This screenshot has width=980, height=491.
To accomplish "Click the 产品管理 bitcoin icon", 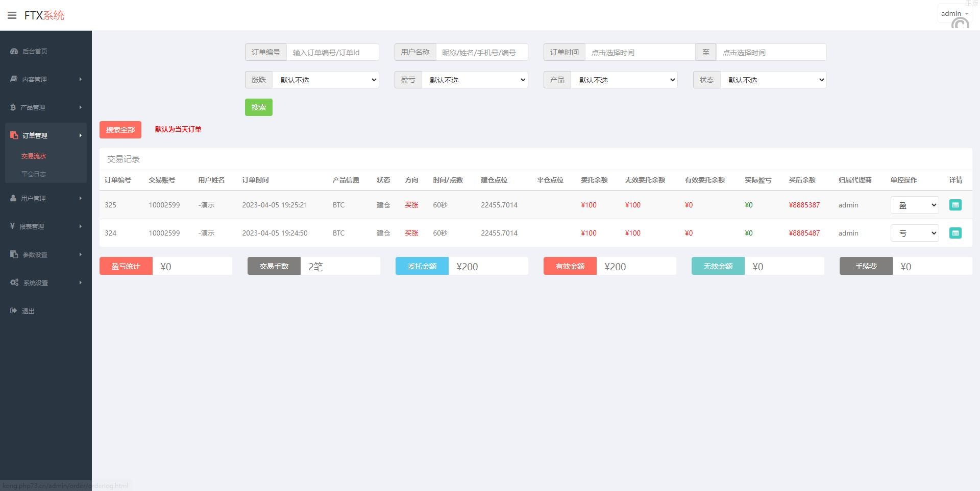I will pyautogui.click(x=13, y=107).
